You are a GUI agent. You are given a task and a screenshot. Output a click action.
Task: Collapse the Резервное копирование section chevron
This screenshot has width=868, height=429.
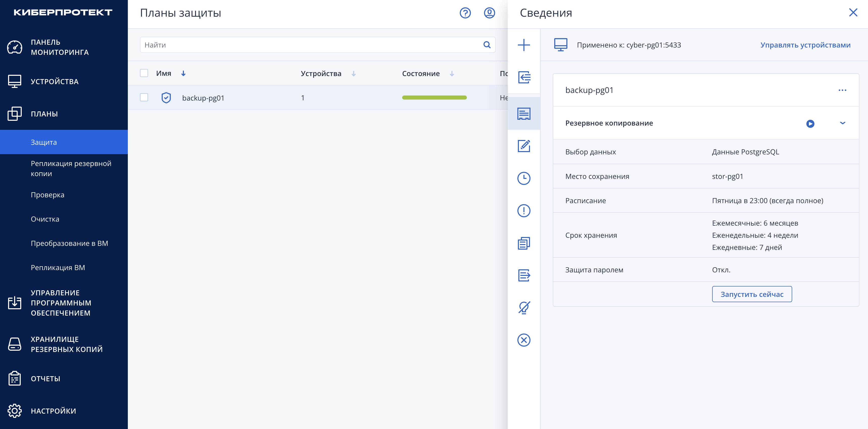(x=842, y=123)
